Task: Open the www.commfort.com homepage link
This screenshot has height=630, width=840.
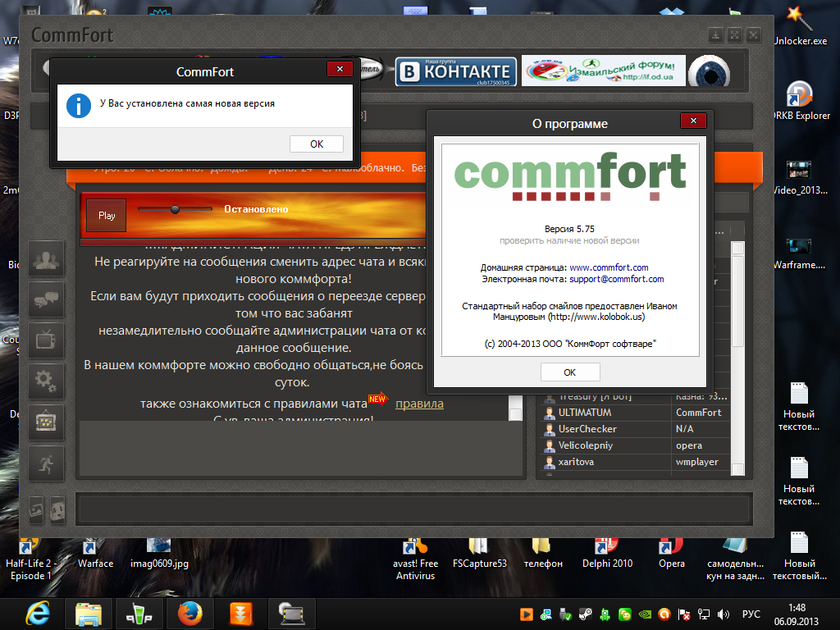Action: click(x=609, y=267)
